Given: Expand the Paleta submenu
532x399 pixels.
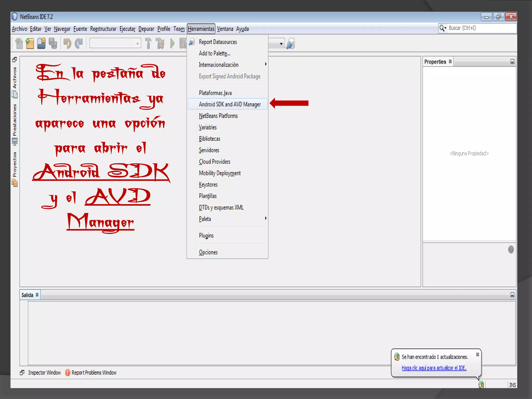Looking at the screenshot, I should (266, 218).
